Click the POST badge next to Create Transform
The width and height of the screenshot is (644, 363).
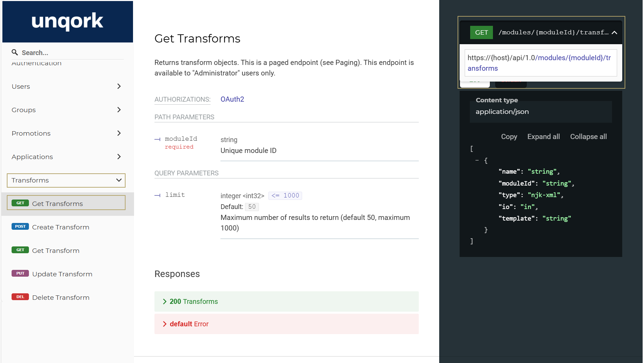pos(20,227)
